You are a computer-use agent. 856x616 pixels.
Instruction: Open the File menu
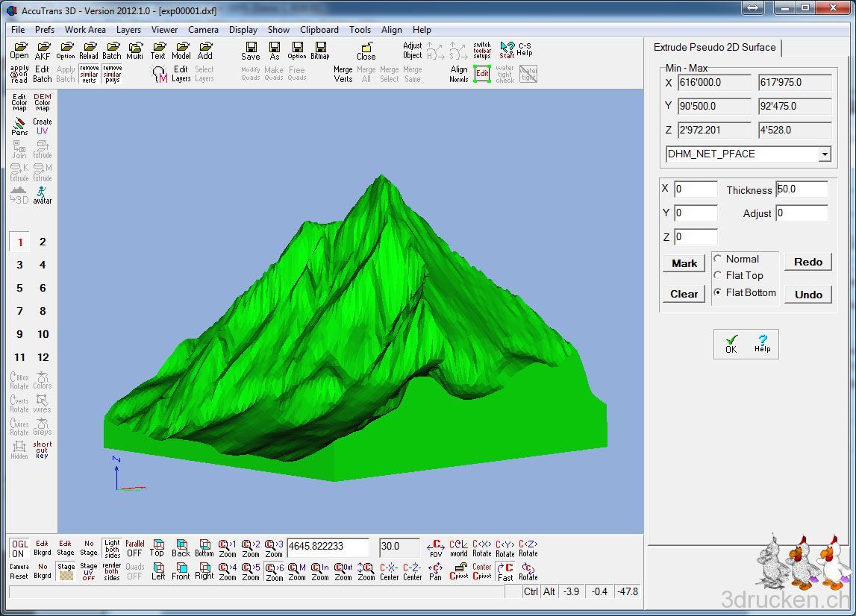[18, 30]
